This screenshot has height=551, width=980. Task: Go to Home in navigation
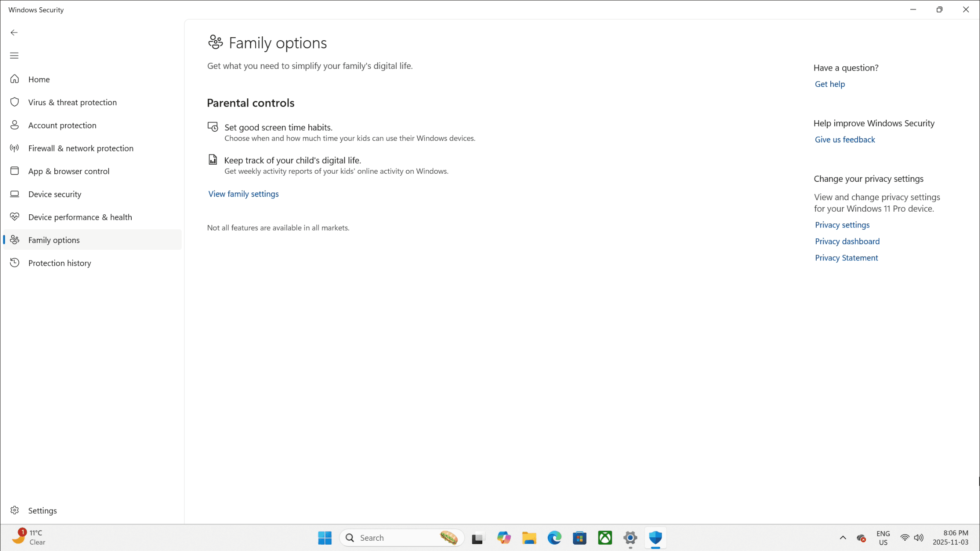(x=39, y=79)
